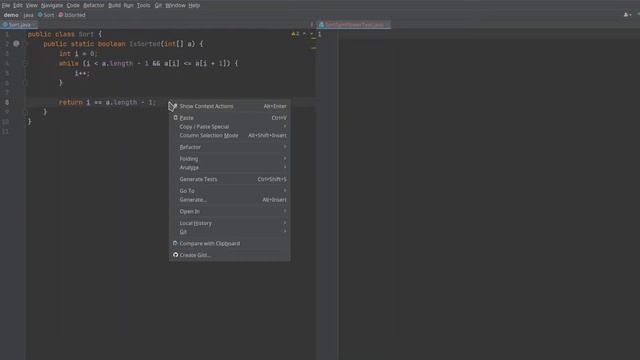Click the user account icon top right
The height and width of the screenshot is (360, 640).
[x=626, y=15]
